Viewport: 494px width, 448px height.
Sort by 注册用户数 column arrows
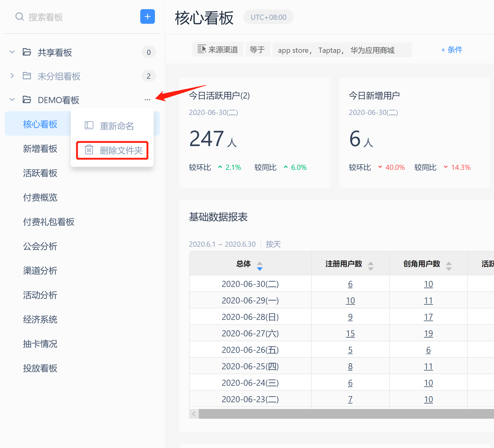click(x=370, y=266)
